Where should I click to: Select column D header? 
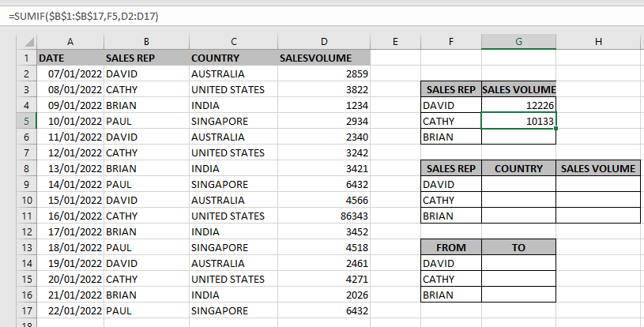coord(324,41)
